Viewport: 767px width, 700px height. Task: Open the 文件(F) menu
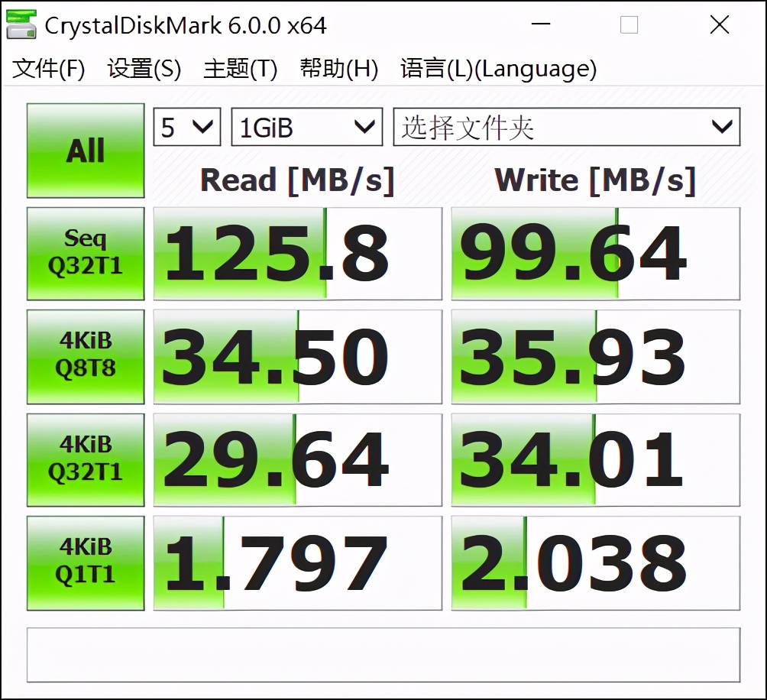(48, 69)
